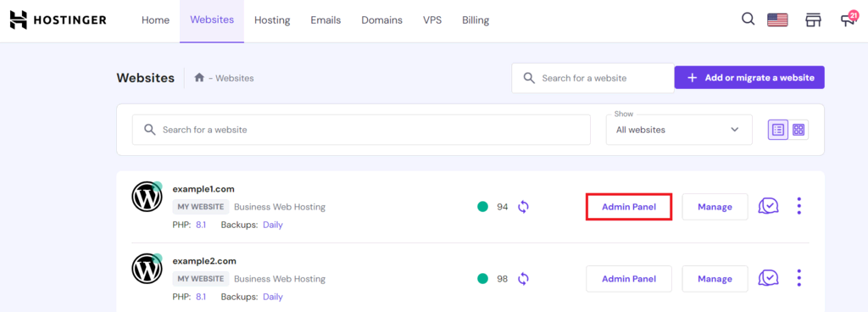The width and height of the screenshot is (868, 312).
Task: Click Business Web Hosting text for example2.com
Action: coord(280,279)
